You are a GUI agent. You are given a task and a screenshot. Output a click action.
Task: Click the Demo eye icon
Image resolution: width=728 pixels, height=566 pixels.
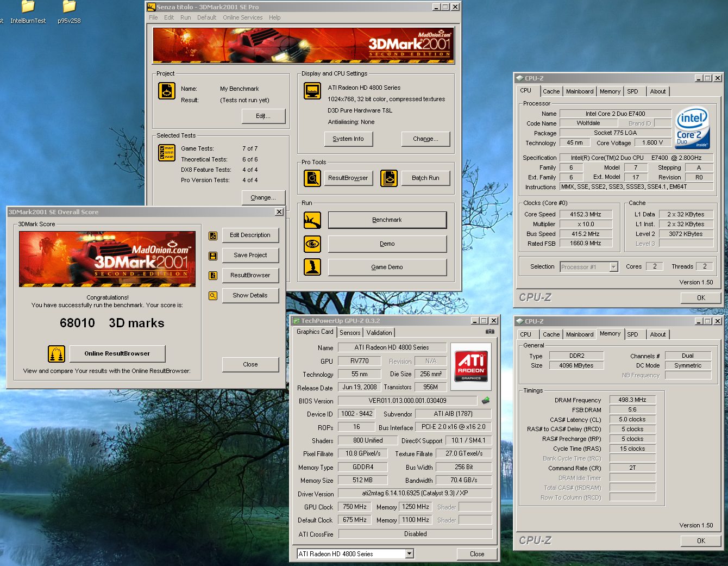point(312,244)
